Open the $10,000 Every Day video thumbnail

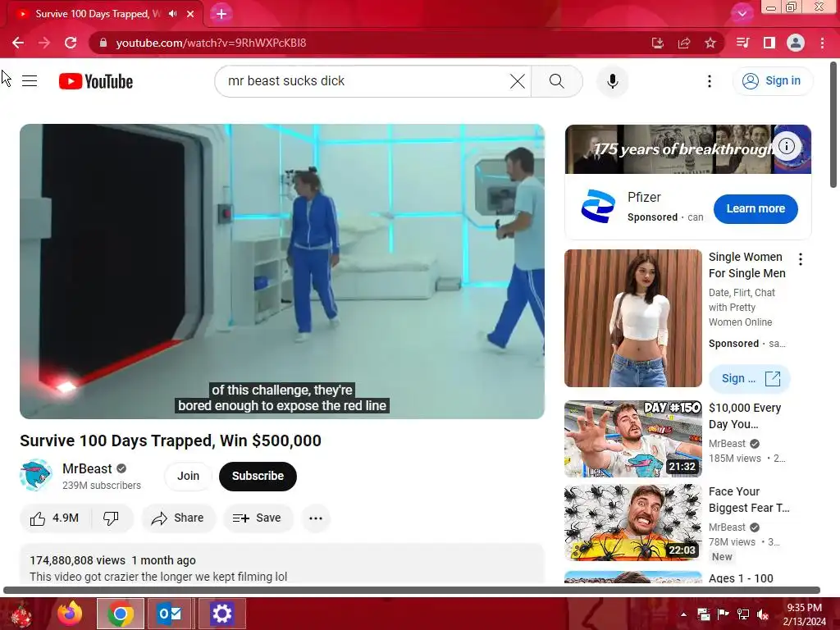click(633, 439)
